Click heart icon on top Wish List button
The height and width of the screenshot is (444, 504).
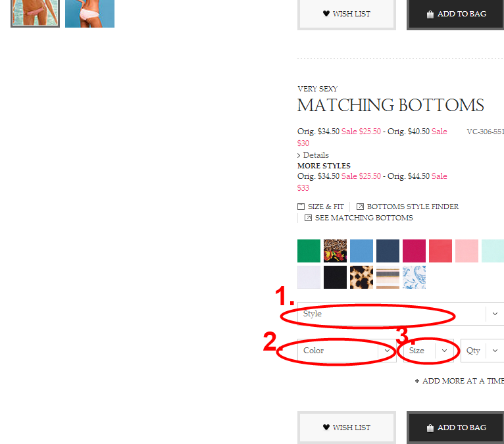coord(326,14)
